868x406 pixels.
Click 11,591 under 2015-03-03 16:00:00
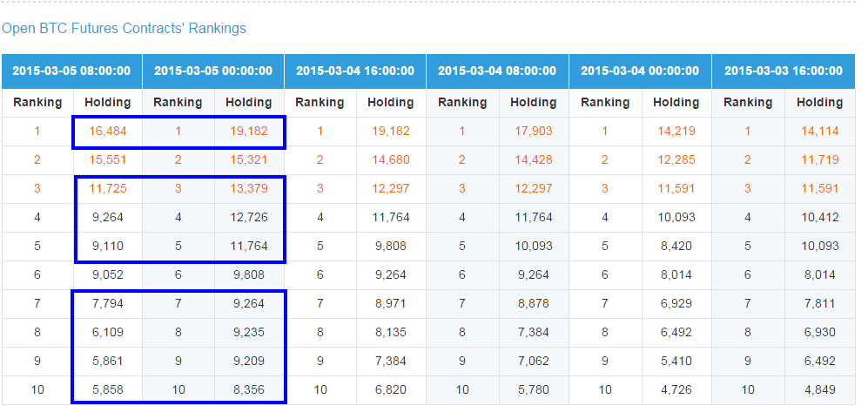coord(820,189)
